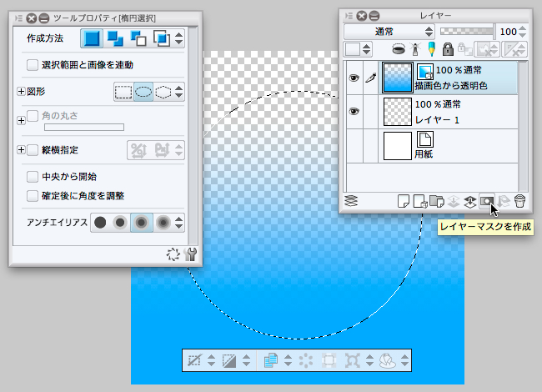Set as draft layer pencil icon

(431, 49)
